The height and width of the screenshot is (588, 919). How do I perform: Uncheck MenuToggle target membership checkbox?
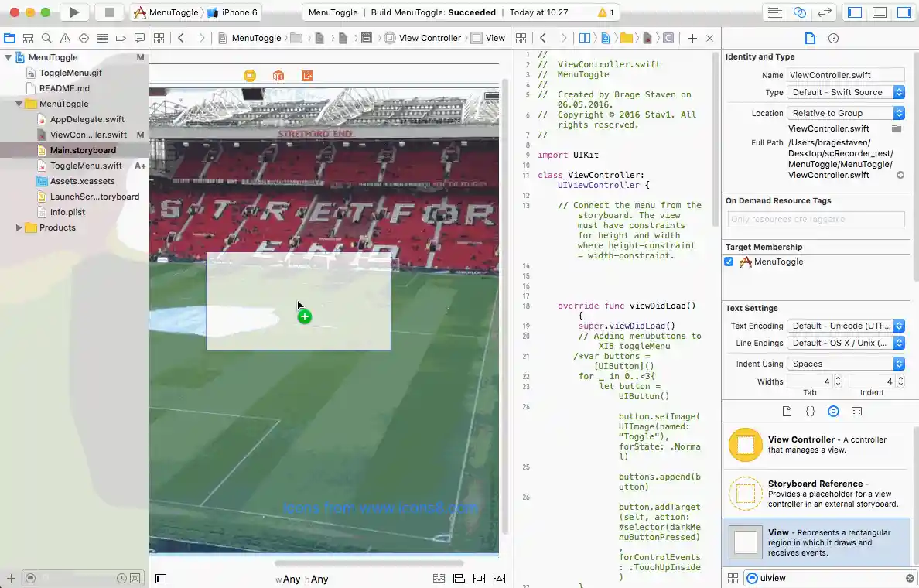point(729,262)
